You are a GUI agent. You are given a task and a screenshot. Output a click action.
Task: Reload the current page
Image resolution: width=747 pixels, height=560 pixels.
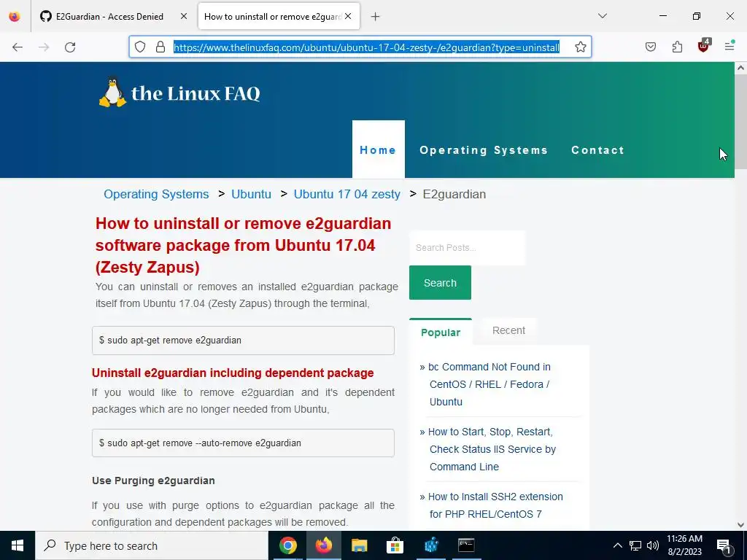[x=70, y=47]
